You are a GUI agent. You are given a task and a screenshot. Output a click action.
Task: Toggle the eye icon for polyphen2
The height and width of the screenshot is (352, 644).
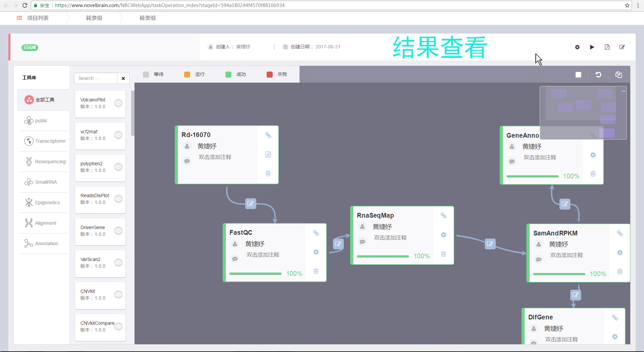coord(118,167)
